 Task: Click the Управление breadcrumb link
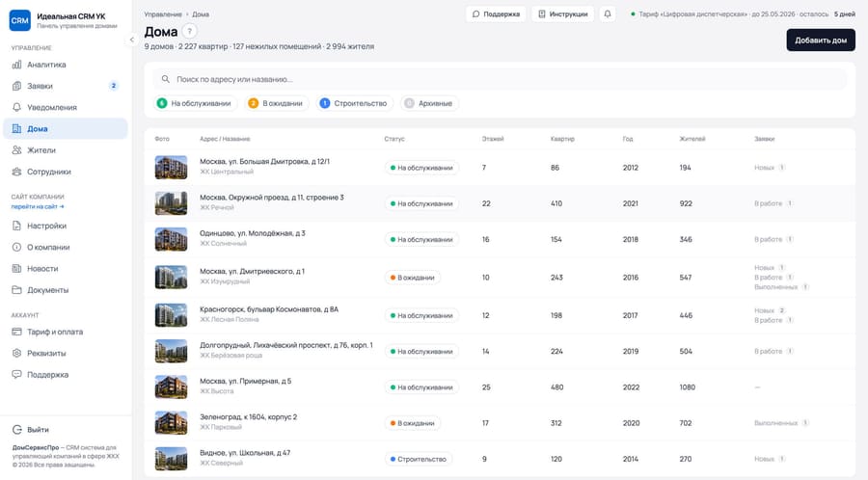[163, 14]
